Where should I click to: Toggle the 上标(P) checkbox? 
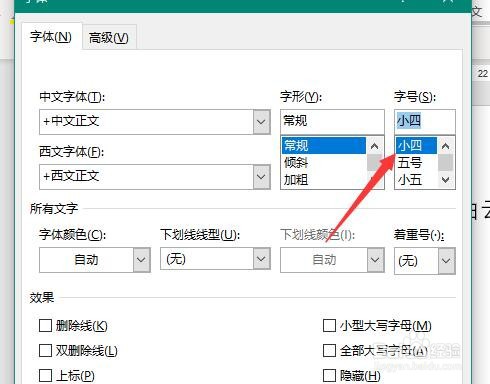point(46,376)
